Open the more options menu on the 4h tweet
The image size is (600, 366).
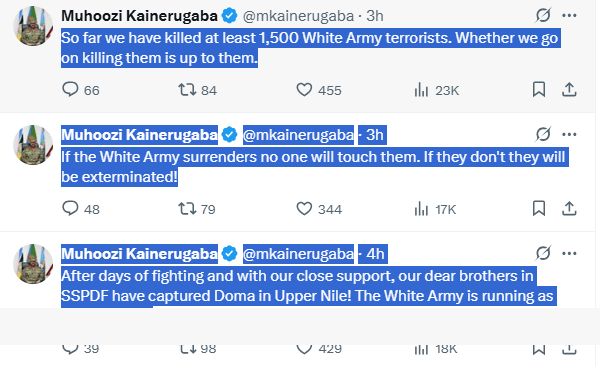point(569,253)
